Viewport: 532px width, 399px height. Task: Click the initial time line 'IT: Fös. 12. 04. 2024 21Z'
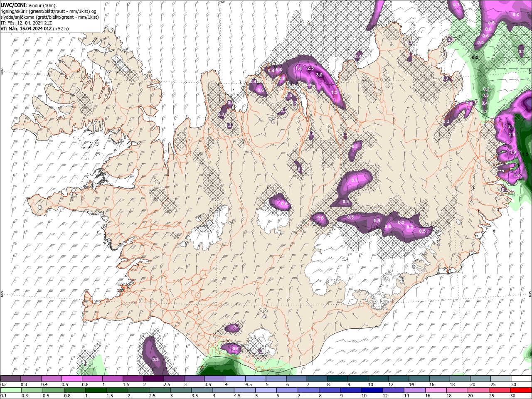pos(26,23)
